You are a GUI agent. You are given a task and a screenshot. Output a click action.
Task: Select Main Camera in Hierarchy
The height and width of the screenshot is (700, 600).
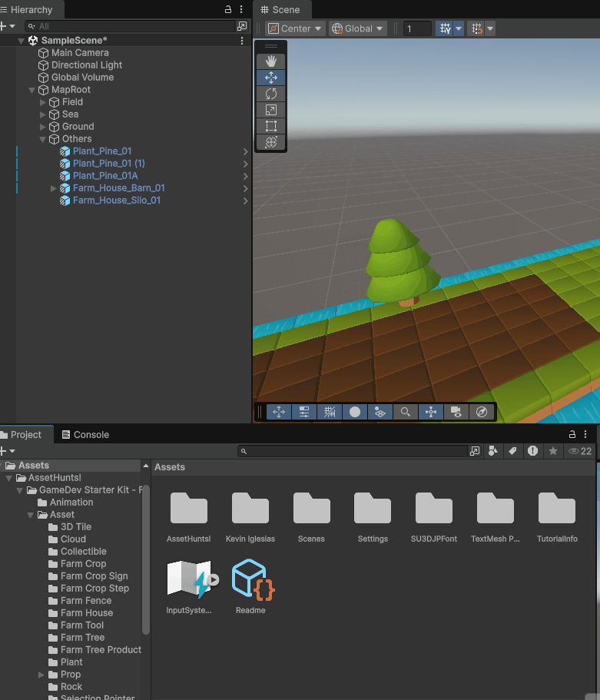[80, 53]
